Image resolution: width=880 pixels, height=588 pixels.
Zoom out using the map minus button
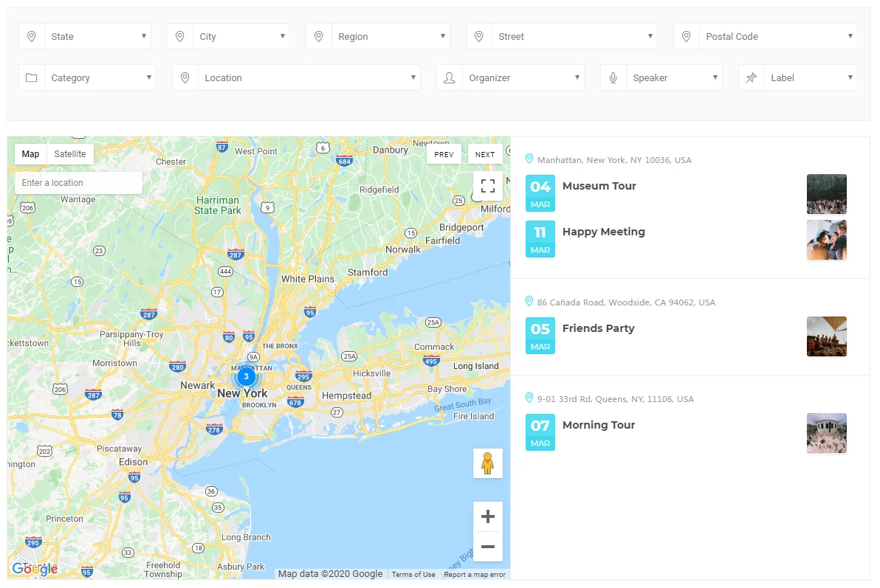click(487, 547)
